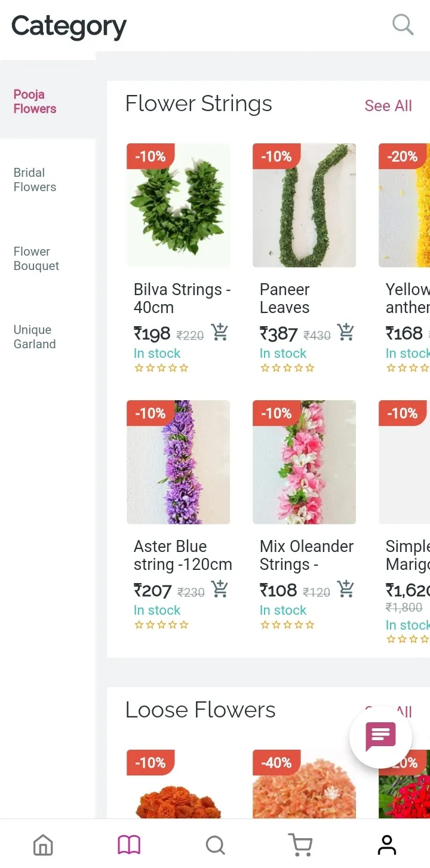The width and height of the screenshot is (430, 868).
Task: Add Aster Blue string to cart
Action: 220,589
